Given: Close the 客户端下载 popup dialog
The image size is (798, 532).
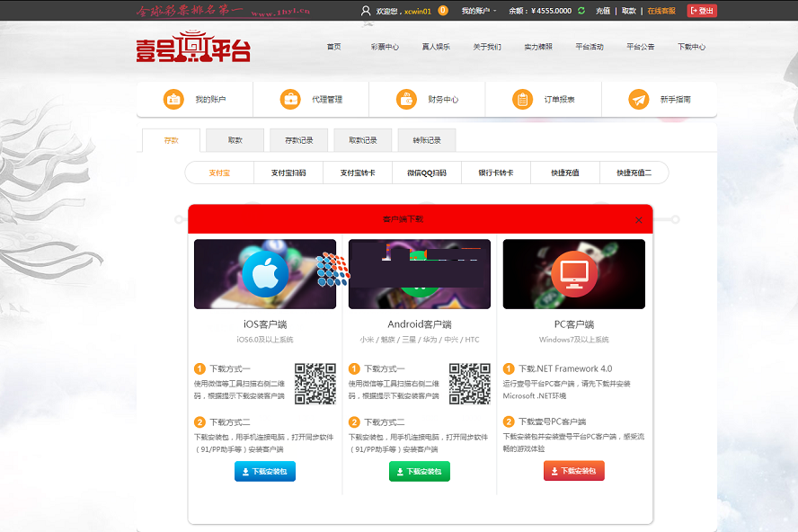Looking at the screenshot, I should click(x=639, y=219).
